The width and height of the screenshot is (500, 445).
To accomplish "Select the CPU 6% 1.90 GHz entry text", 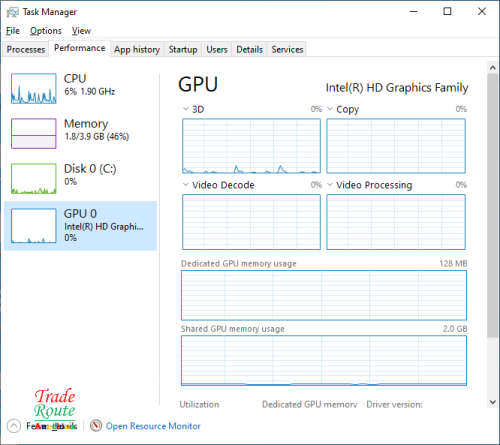I will click(89, 85).
